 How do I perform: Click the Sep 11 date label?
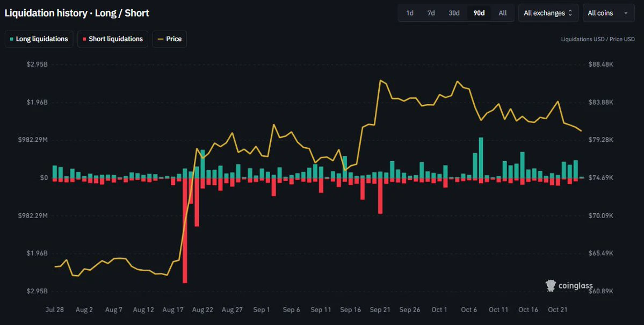(x=321, y=310)
